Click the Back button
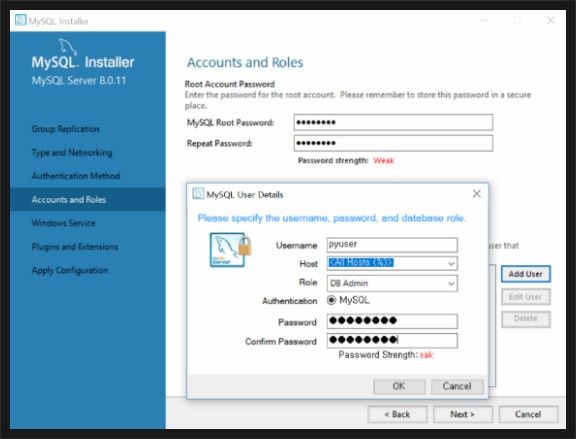This screenshot has height=439, width=576. [397, 414]
